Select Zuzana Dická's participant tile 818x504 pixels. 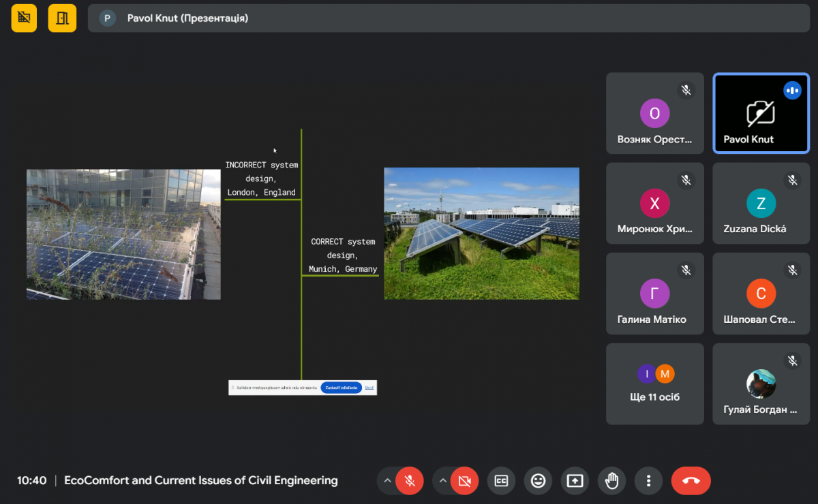point(761,203)
